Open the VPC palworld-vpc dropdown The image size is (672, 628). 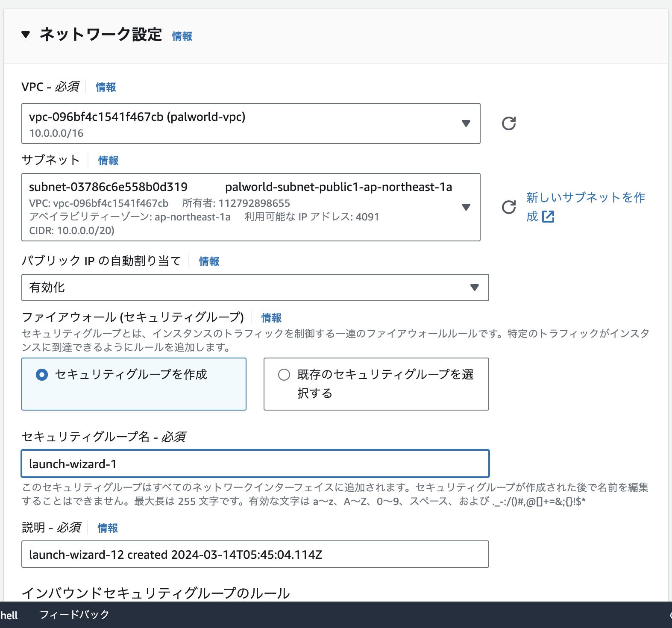pyautogui.click(x=251, y=123)
